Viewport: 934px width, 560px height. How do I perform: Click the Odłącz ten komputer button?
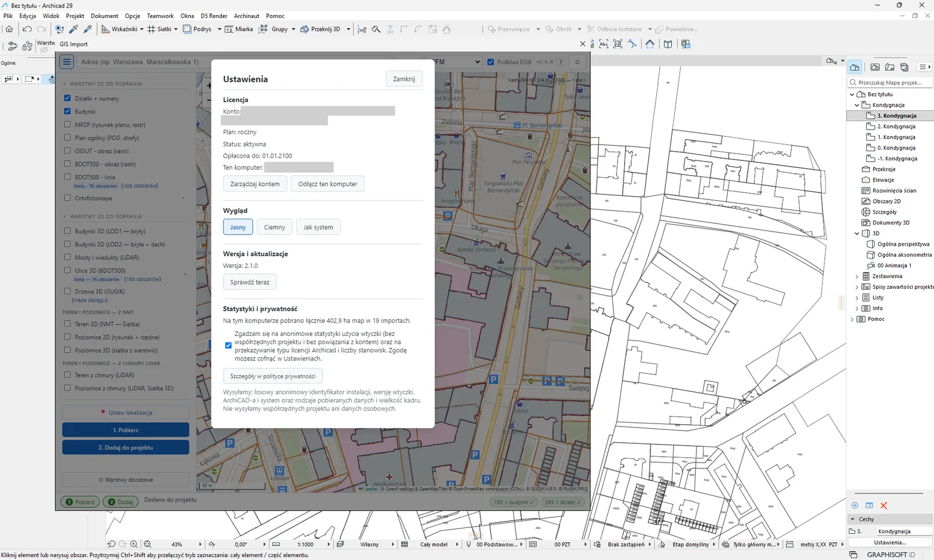click(327, 184)
